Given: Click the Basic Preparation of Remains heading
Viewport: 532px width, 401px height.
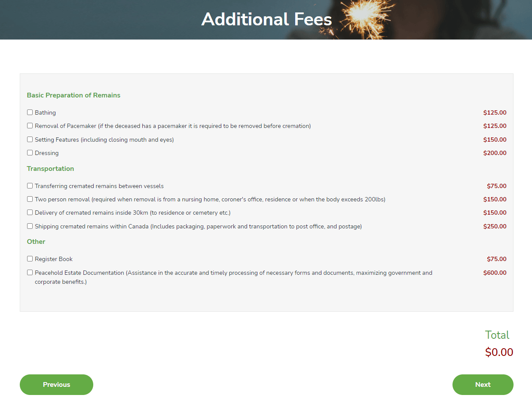Looking at the screenshot, I should 73,95.
